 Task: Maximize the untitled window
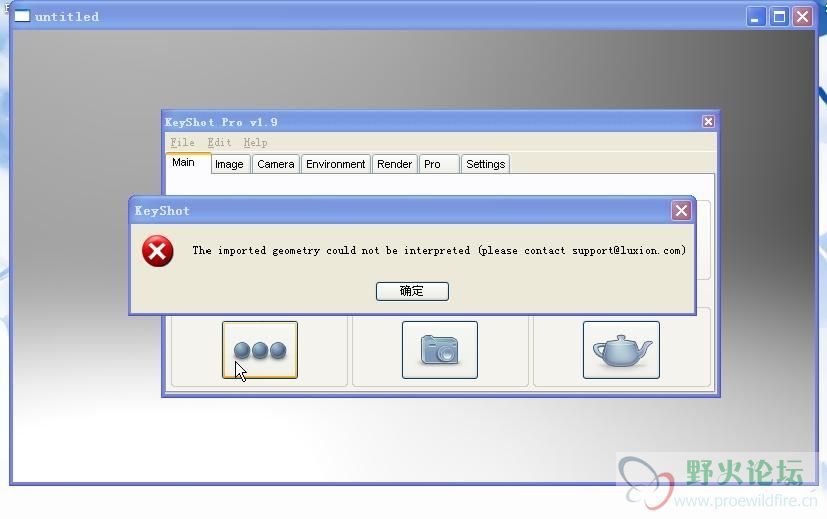tap(779, 17)
